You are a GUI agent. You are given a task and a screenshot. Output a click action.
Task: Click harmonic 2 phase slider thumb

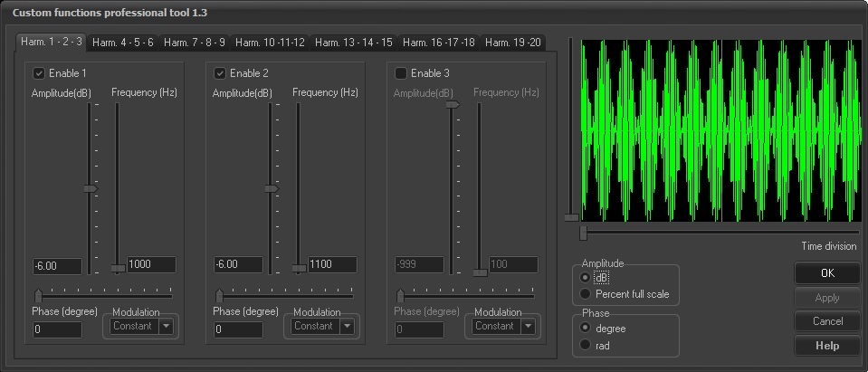[219, 296]
